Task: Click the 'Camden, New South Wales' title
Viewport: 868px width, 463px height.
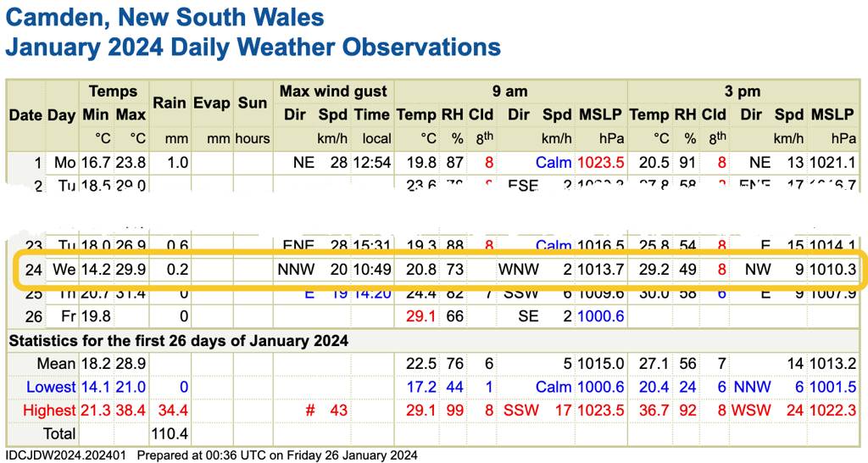Action: 164,18
